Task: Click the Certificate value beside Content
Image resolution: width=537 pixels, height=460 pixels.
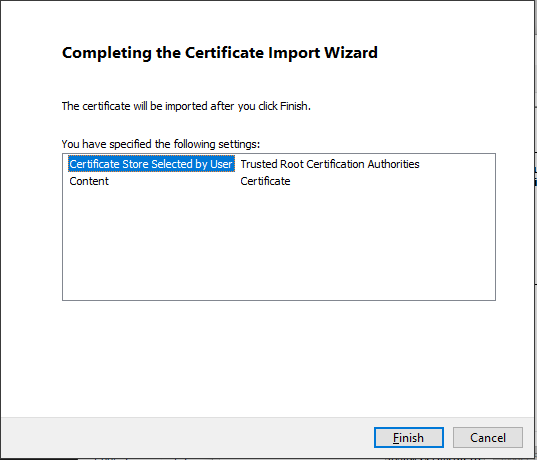Action: click(x=265, y=181)
